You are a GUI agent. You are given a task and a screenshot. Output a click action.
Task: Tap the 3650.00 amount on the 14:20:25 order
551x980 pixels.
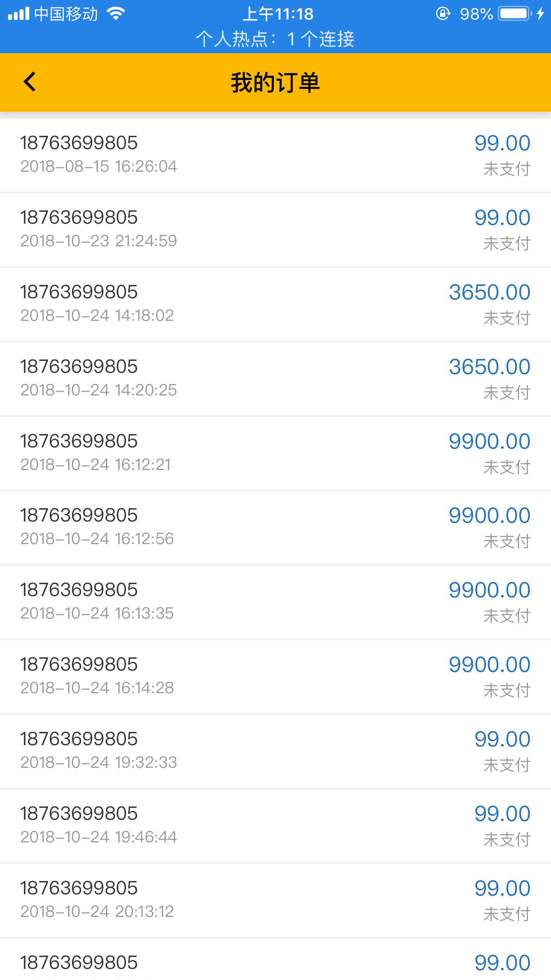coord(489,367)
